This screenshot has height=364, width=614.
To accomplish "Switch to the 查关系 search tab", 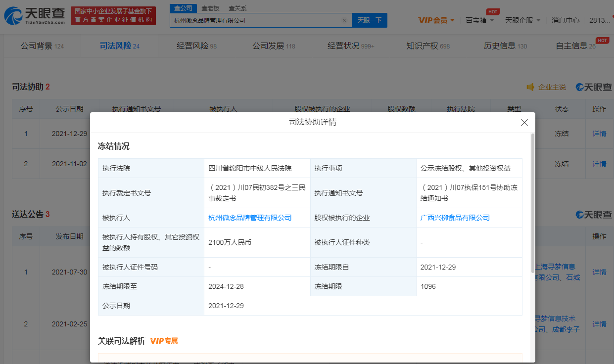I will click(x=237, y=8).
